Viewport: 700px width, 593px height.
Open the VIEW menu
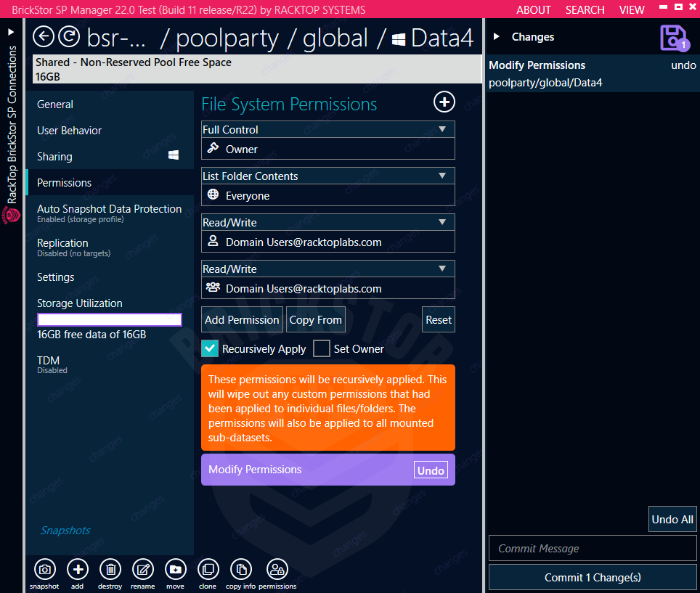[631, 9]
